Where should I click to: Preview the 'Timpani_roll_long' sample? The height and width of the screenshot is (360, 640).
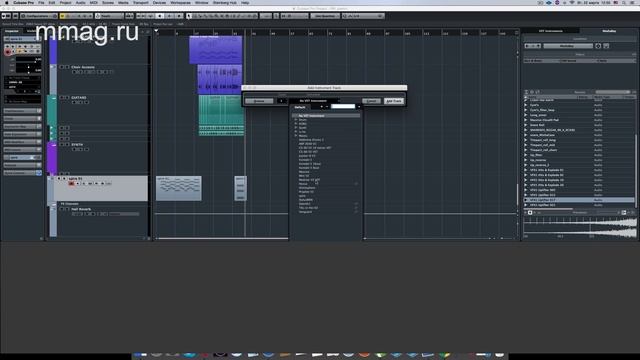pos(526,140)
